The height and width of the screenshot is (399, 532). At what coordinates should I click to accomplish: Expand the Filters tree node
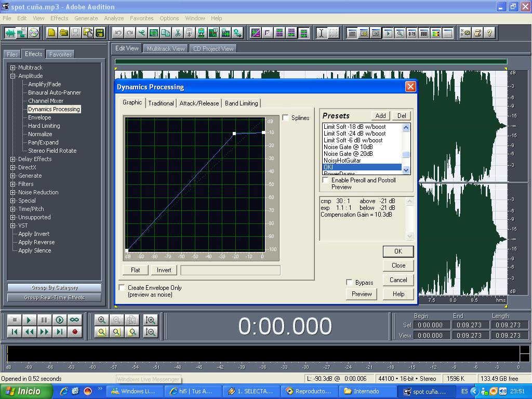point(13,184)
